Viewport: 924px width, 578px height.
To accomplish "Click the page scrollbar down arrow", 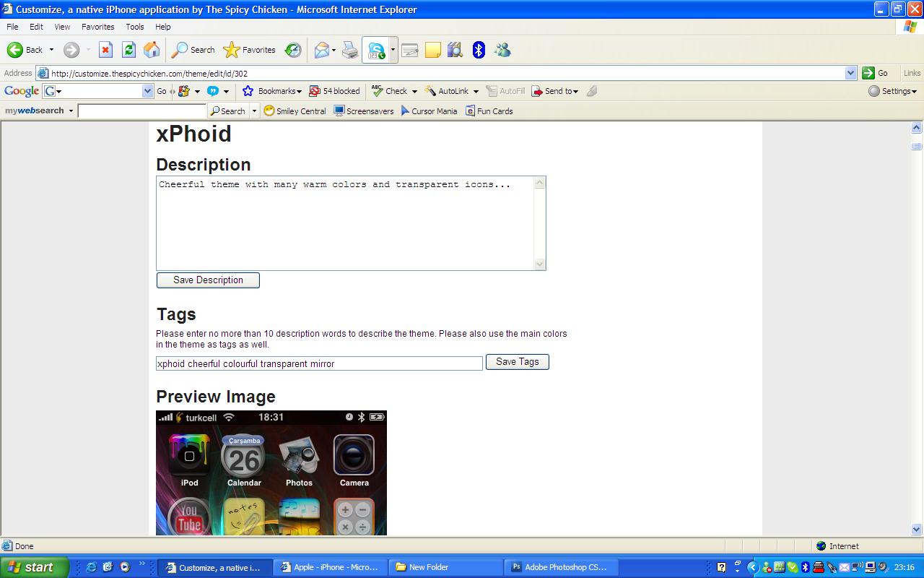I will point(917,529).
